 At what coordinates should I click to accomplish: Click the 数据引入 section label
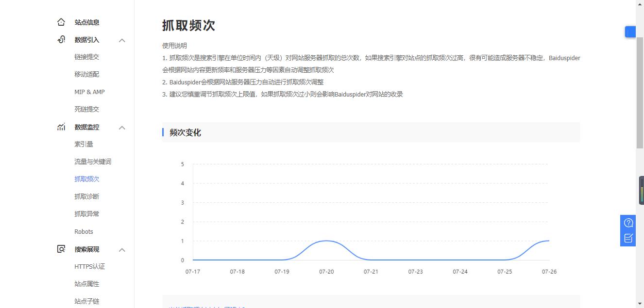click(x=87, y=40)
